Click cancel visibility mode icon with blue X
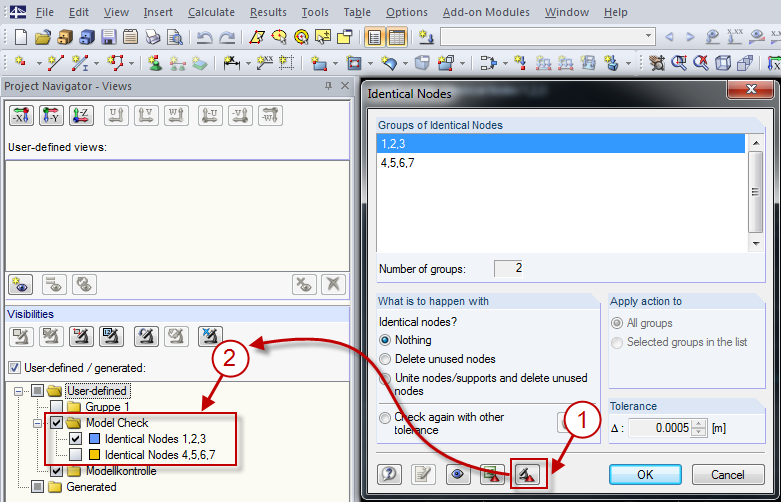 [x=210, y=336]
